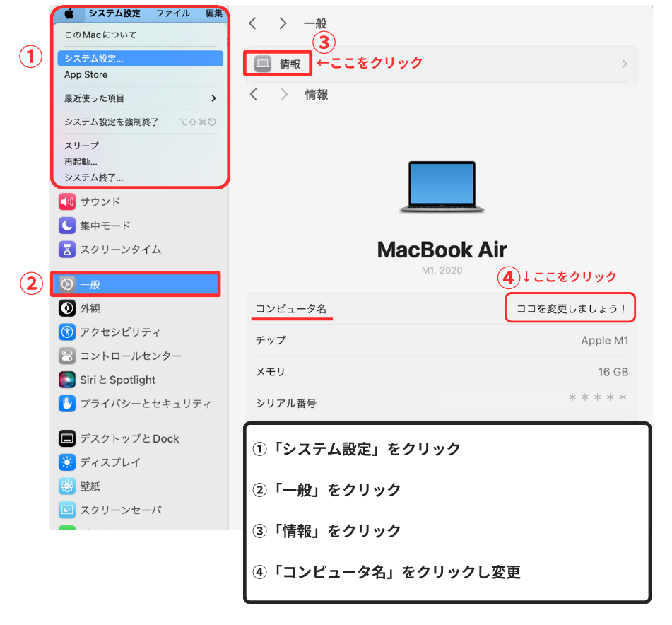Open スクリーンタイム hourglass icon
The image size is (672, 625).
click(67, 250)
